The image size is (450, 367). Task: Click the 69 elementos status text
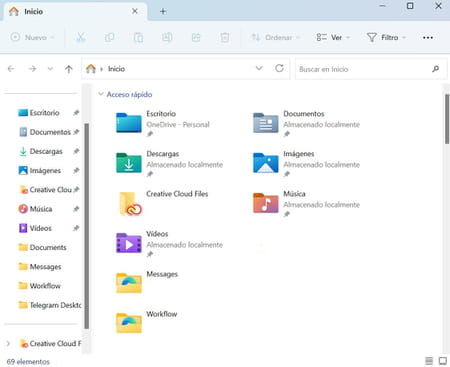click(28, 362)
